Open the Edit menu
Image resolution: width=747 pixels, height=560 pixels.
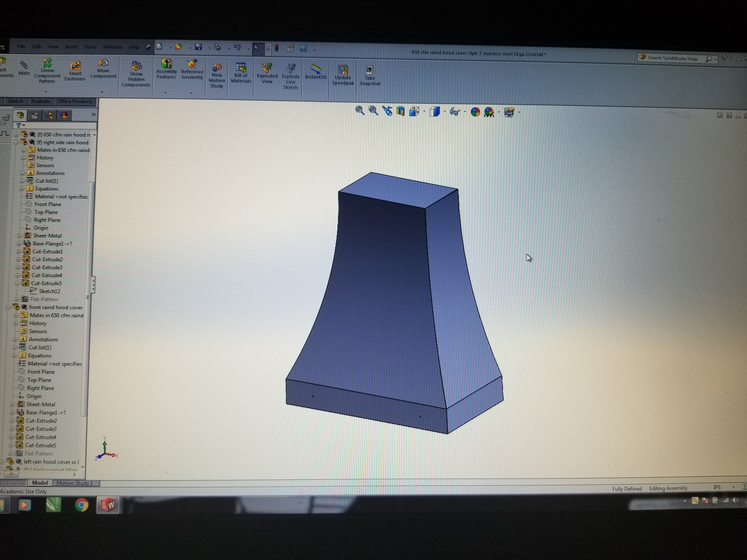[x=36, y=47]
